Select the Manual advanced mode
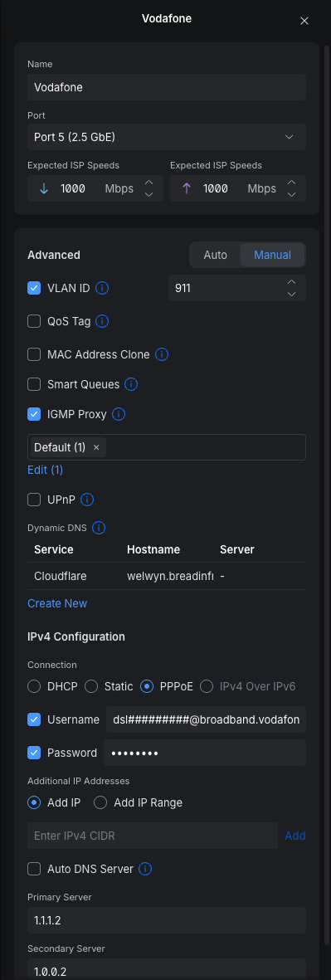The height and width of the screenshot is (980, 331). [272, 255]
